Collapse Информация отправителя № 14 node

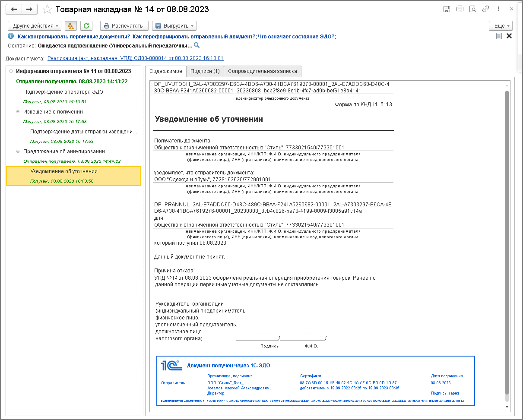(11, 71)
